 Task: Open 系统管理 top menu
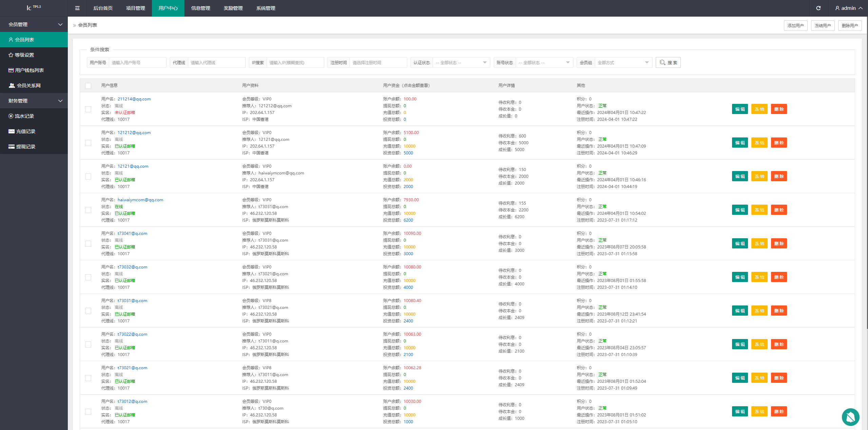click(266, 8)
